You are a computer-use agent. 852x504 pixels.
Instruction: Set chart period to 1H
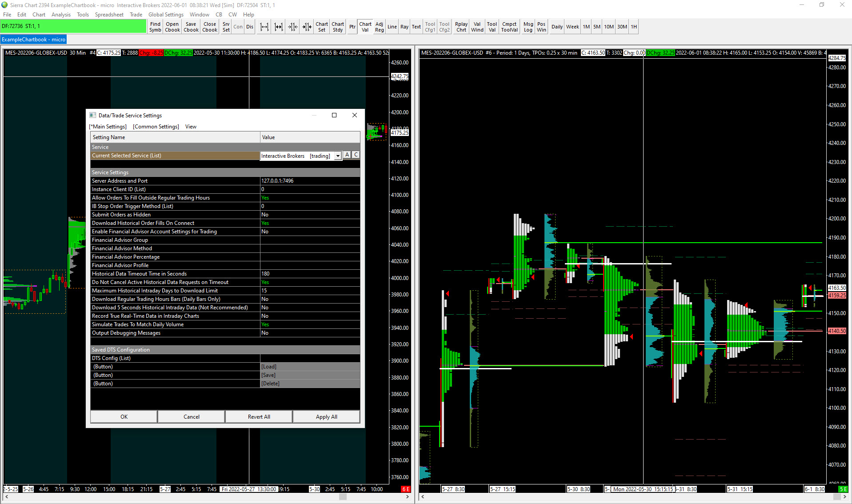tap(634, 27)
